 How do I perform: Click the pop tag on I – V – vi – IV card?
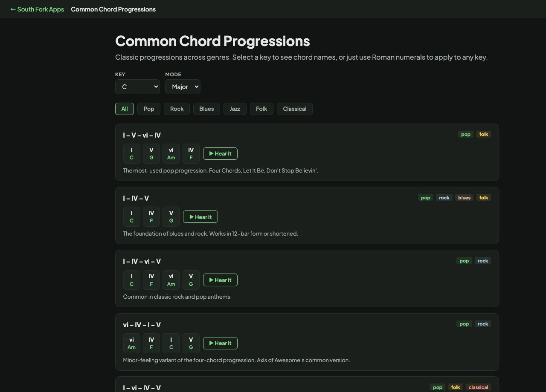point(466,134)
